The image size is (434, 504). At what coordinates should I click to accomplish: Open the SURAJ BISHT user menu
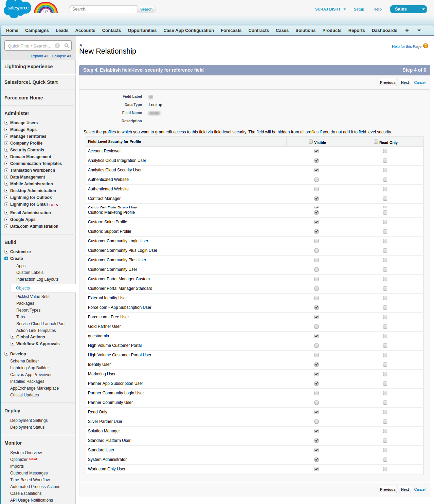(330, 9)
